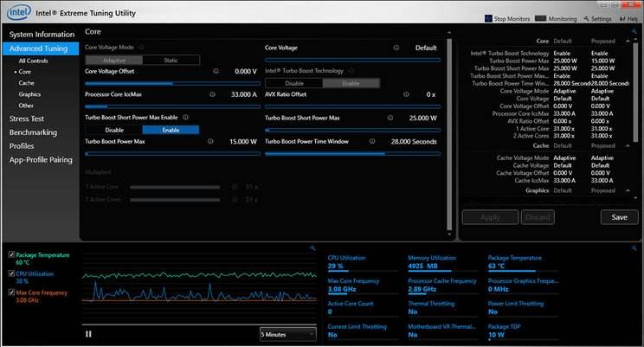Open Stress Test section
Viewport: 644px width, 347px height.
[26, 119]
